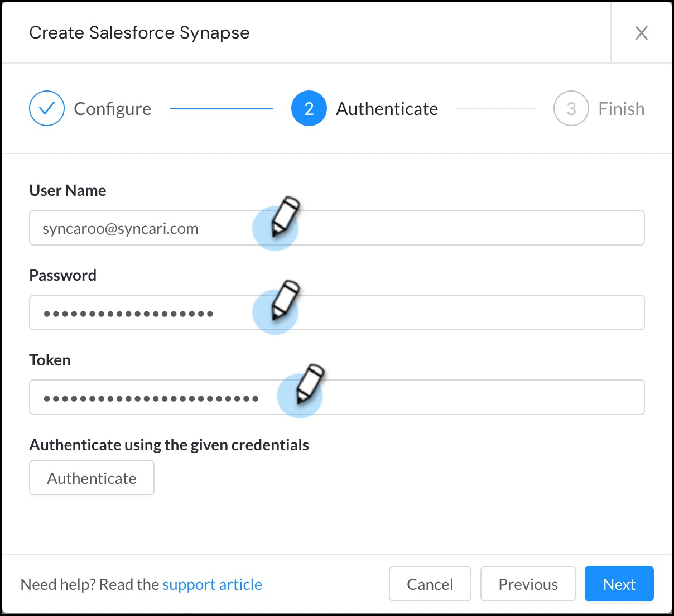Click the Cancel button

430,584
